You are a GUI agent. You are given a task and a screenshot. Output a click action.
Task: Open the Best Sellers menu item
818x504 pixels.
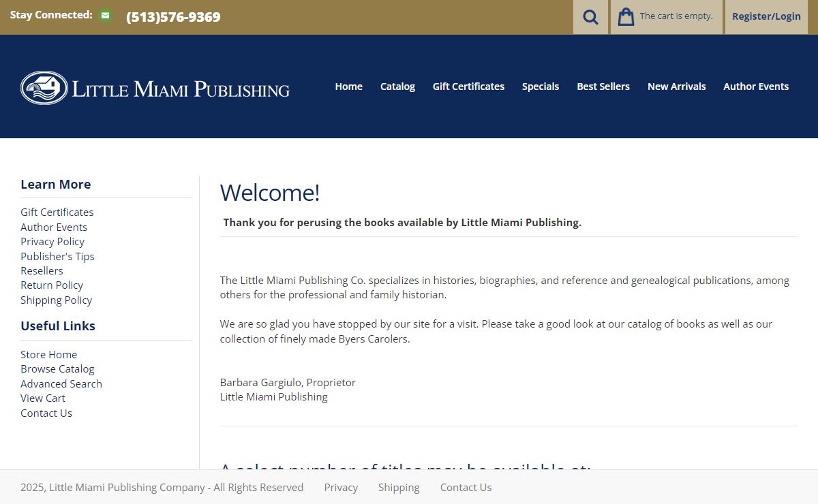point(603,86)
